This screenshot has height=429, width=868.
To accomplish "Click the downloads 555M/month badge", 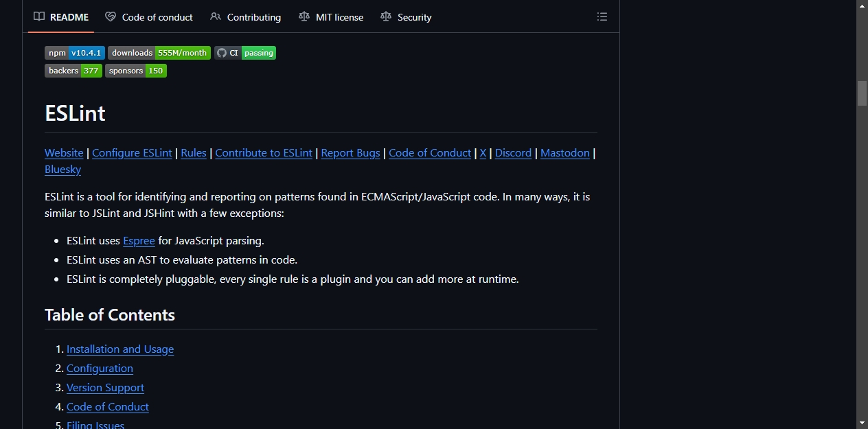I will pos(159,53).
